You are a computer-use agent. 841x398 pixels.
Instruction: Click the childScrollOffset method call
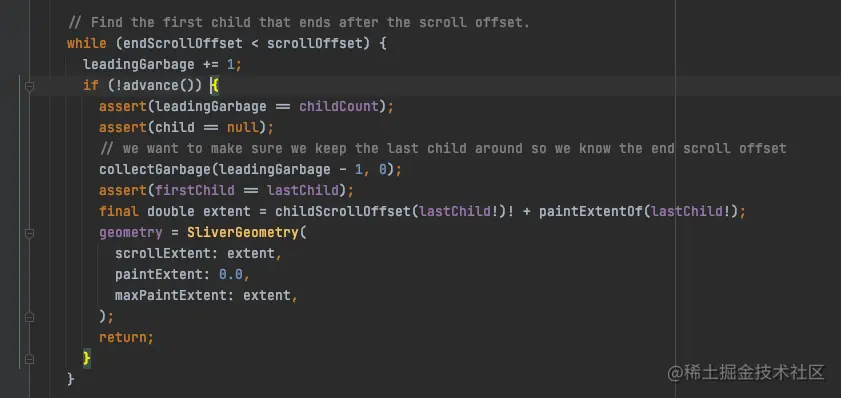[343, 211]
